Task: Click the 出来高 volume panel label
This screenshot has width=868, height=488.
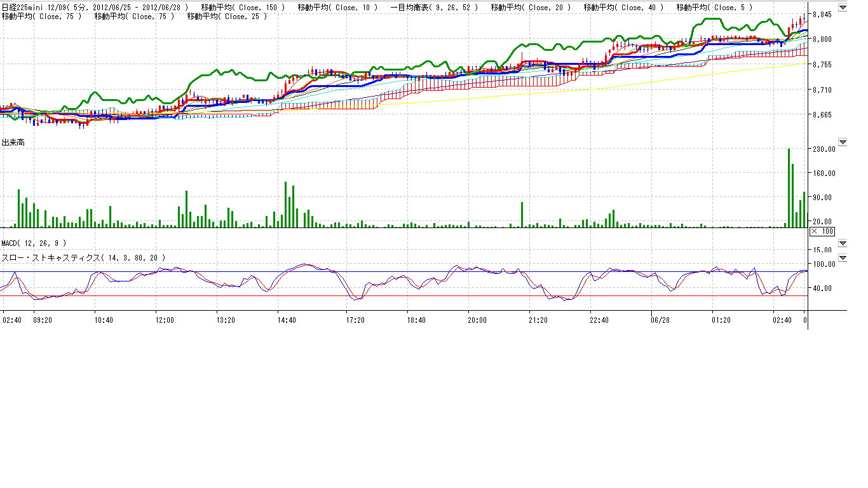Action: (13, 143)
